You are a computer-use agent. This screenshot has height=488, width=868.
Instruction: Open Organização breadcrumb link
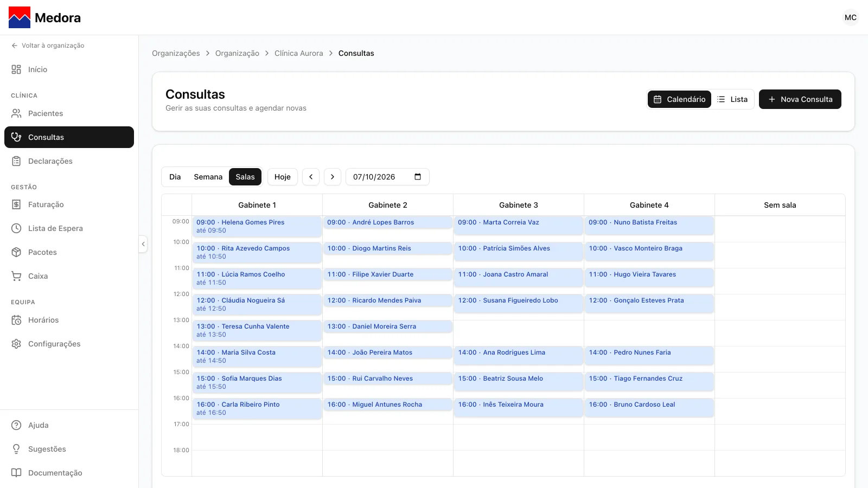tap(237, 53)
